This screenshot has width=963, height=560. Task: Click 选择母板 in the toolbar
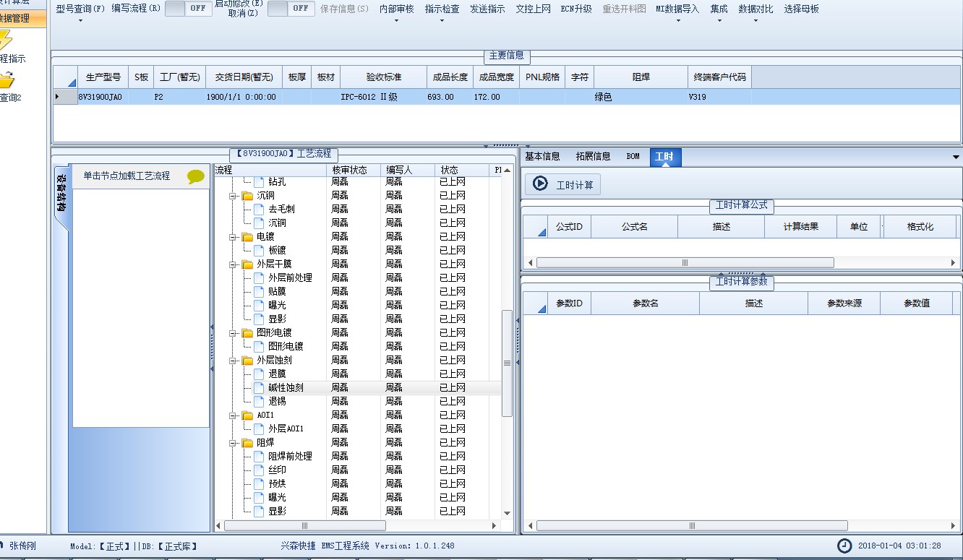(x=802, y=9)
